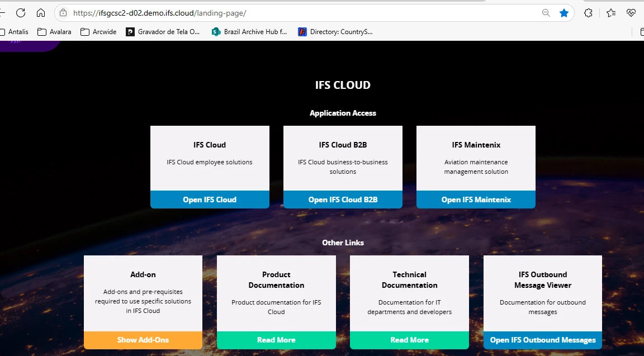Click the Technical Documentation card title
The height and width of the screenshot is (356, 644).
(409, 279)
